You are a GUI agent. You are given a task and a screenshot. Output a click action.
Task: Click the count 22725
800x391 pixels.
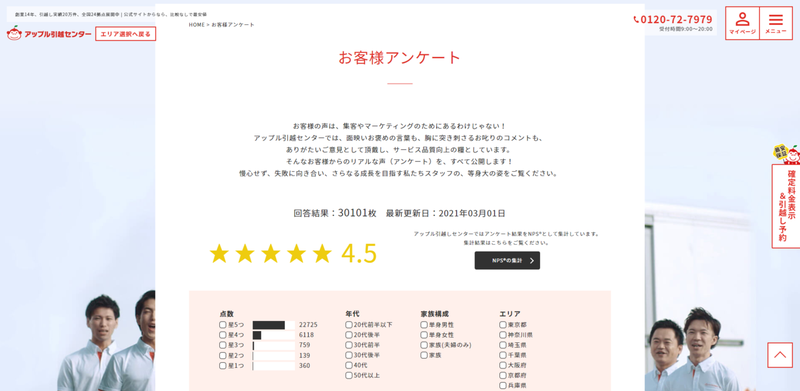(x=308, y=325)
